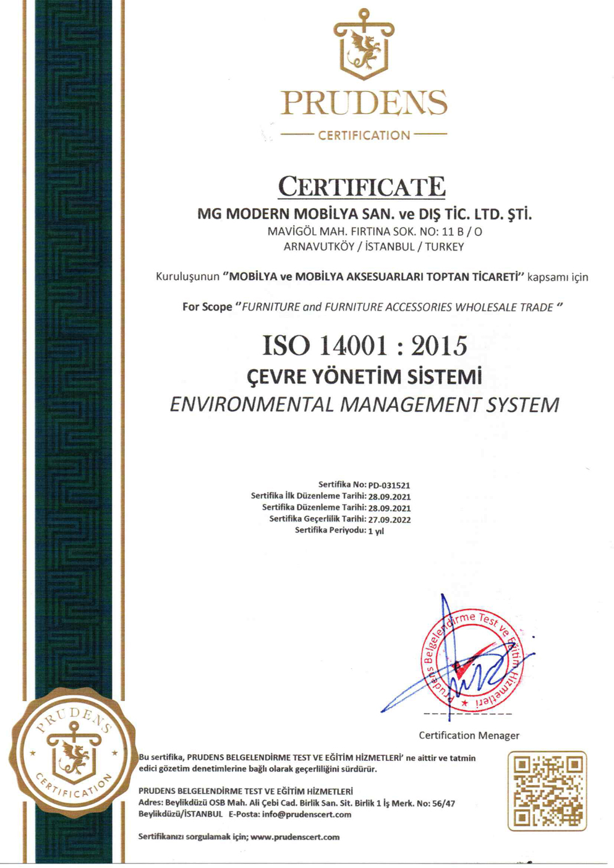
Task: Click ÇEVRE YÖNETİM SİSTEMİ heading
Action: tap(364, 376)
